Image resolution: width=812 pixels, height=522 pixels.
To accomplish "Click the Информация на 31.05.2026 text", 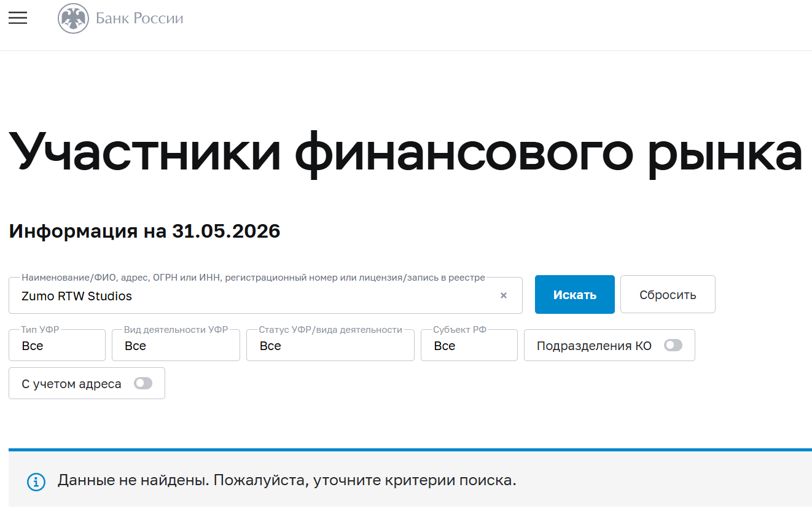I will [144, 232].
